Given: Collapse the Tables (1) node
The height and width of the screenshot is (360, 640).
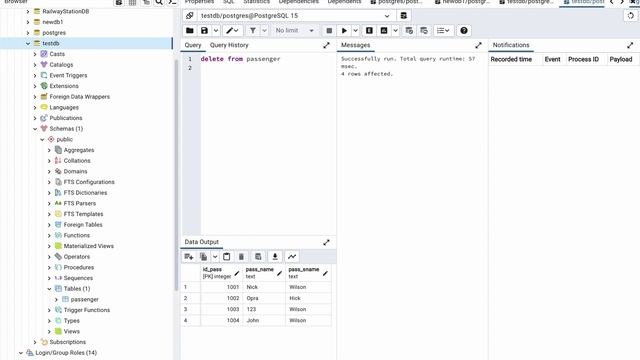Looking at the screenshot, I should (x=49, y=289).
